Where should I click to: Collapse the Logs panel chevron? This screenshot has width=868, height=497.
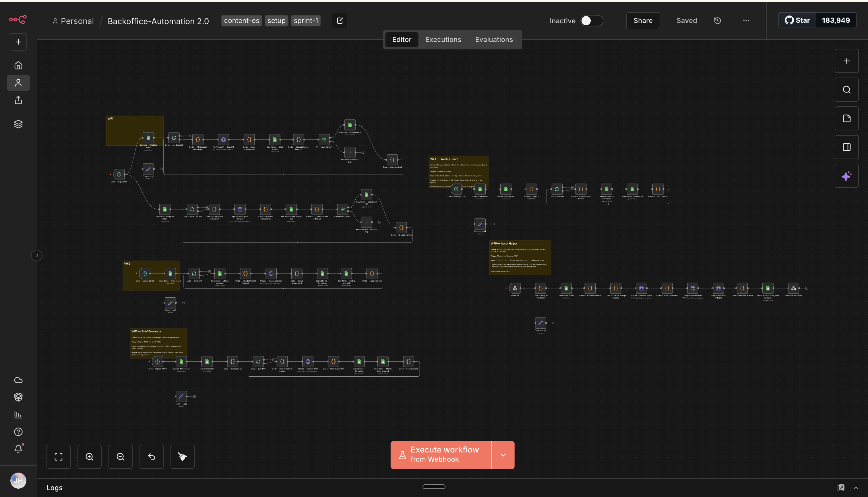click(857, 488)
